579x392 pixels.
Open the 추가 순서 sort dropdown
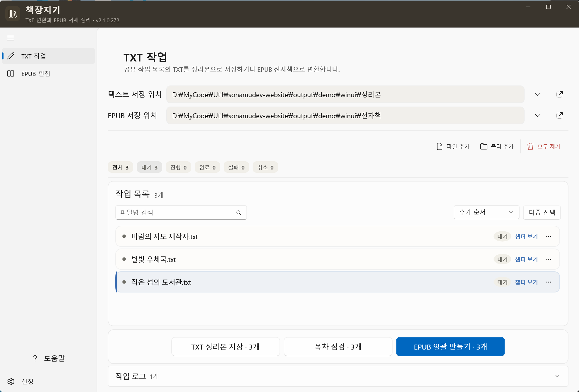pos(487,212)
